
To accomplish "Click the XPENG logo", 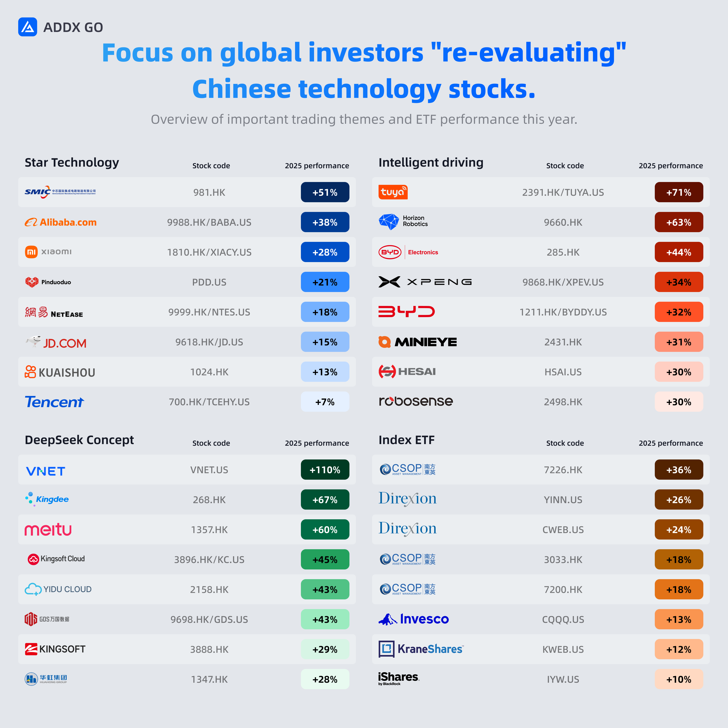I will pyautogui.click(x=425, y=282).
